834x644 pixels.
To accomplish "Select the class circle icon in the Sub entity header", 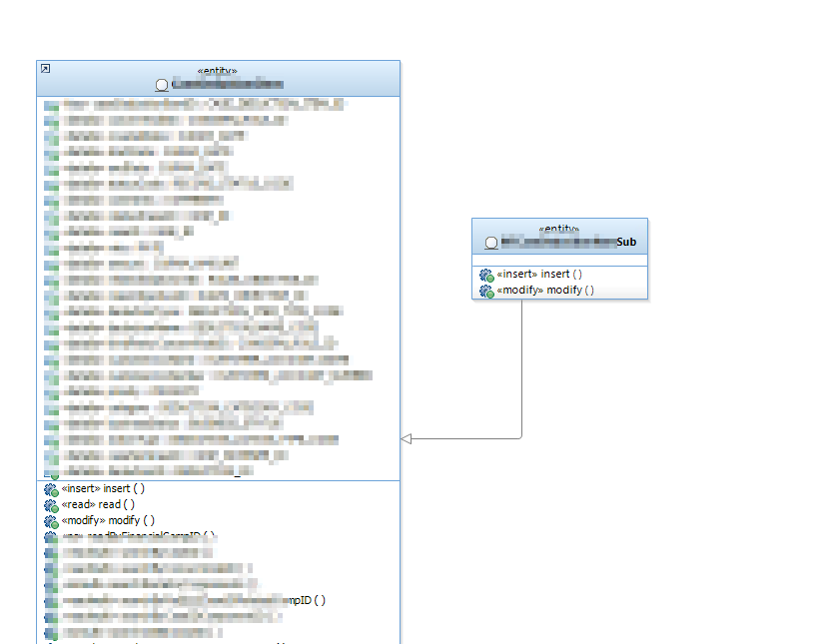I will tap(491, 243).
